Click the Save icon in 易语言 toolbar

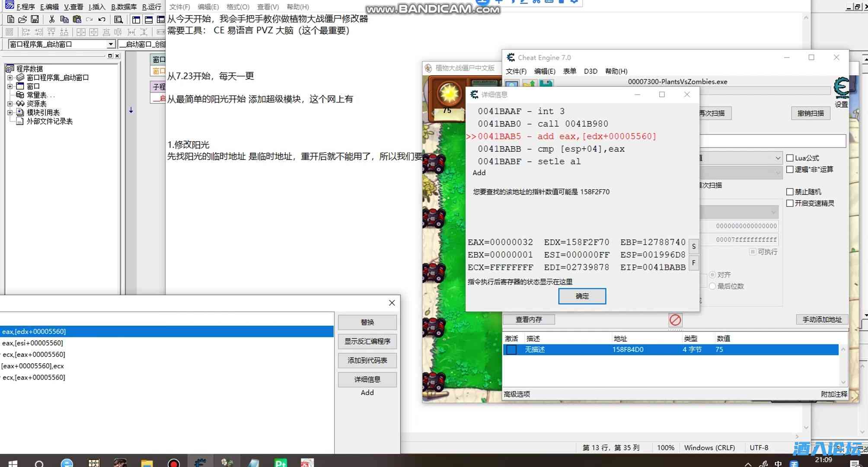click(x=36, y=19)
